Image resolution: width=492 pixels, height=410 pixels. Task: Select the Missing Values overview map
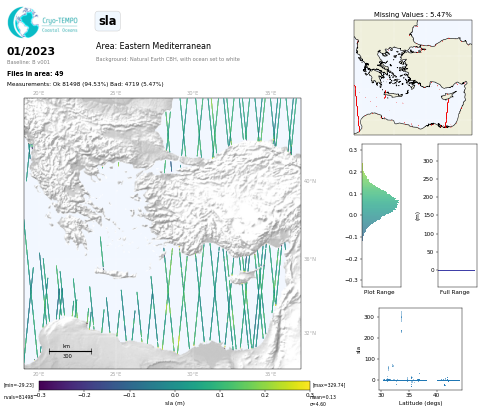click(413, 77)
